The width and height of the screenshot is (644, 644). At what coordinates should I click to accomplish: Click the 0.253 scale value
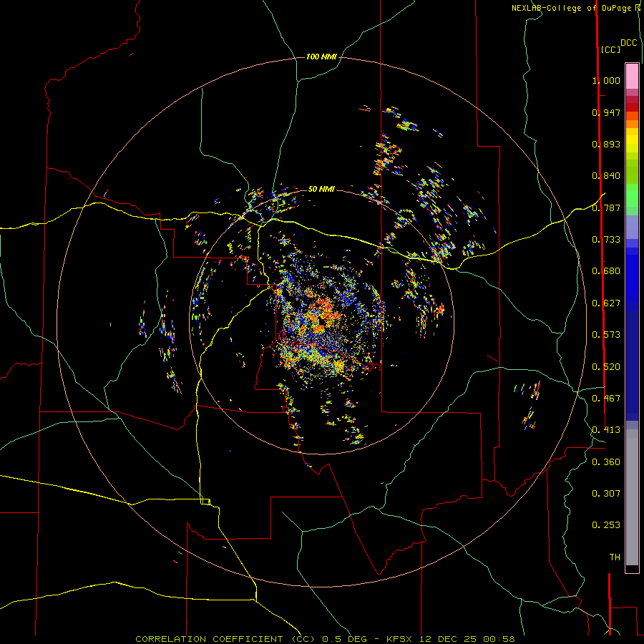coord(606,525)
